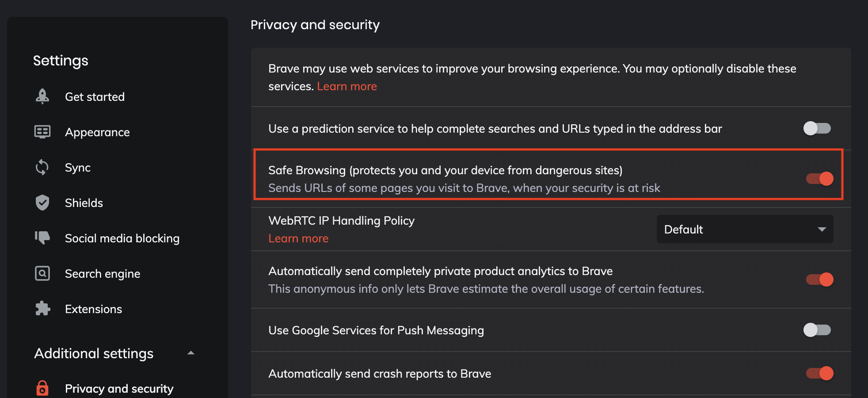
Task: Open Learn more under WebRTC IP Handling Policy
Action: [x=298, y=238]
